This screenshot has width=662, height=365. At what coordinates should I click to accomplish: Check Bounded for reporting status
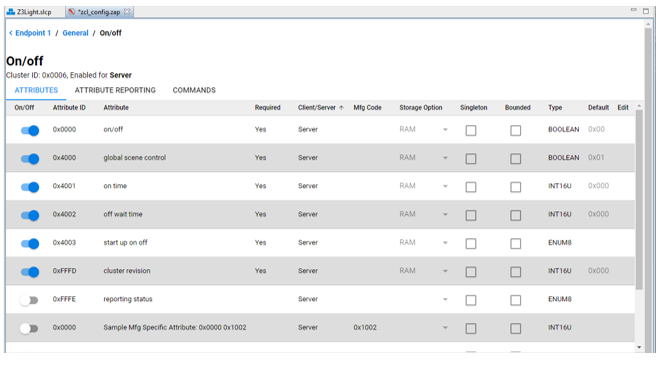tap(515, 300)
